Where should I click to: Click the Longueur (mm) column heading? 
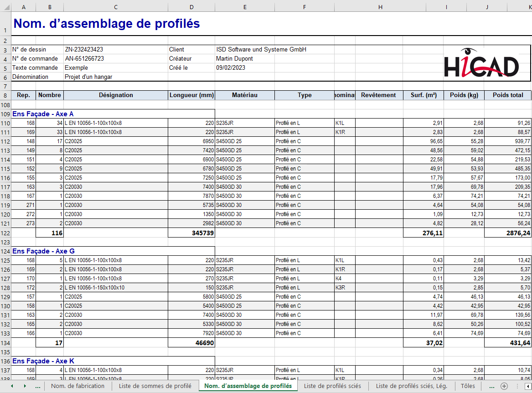(x=192, y=95)
